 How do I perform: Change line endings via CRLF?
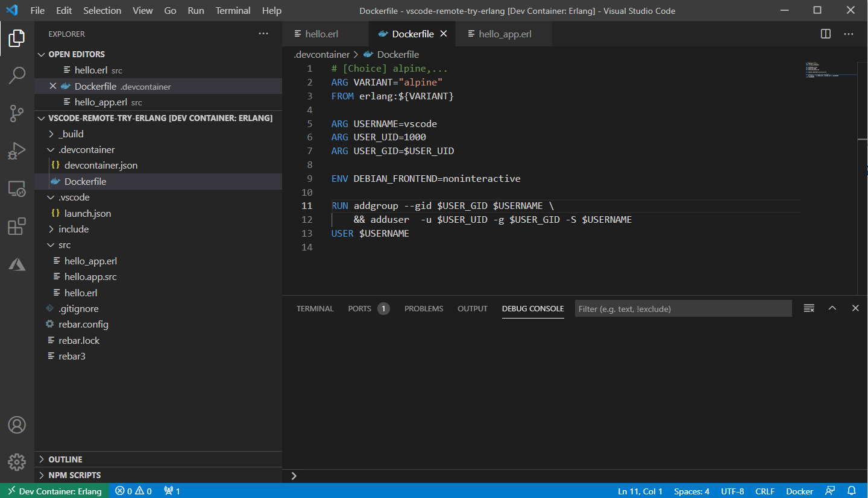point(765,491)
